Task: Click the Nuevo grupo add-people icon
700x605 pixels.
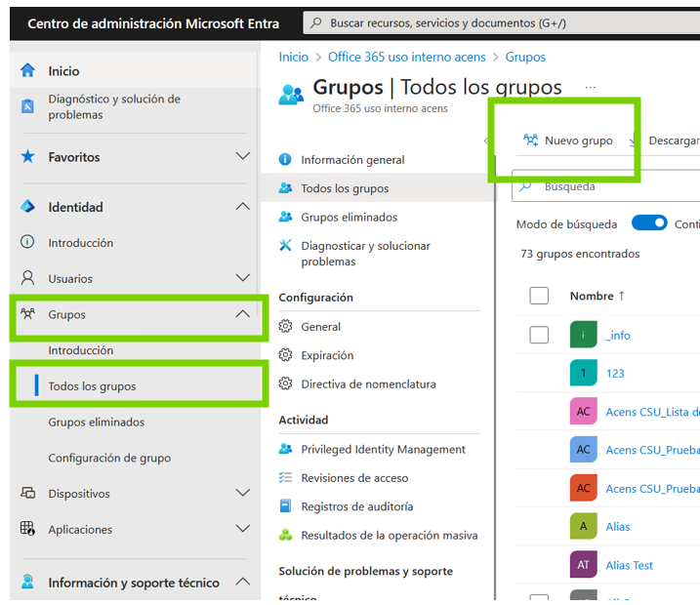Action: pos(531,141)
